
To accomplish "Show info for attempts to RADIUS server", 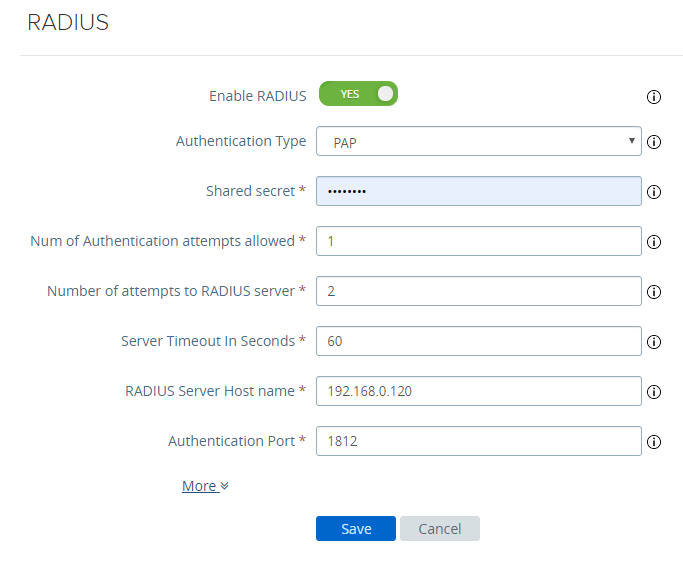I will pyautogui.click(x=654, y=292).
